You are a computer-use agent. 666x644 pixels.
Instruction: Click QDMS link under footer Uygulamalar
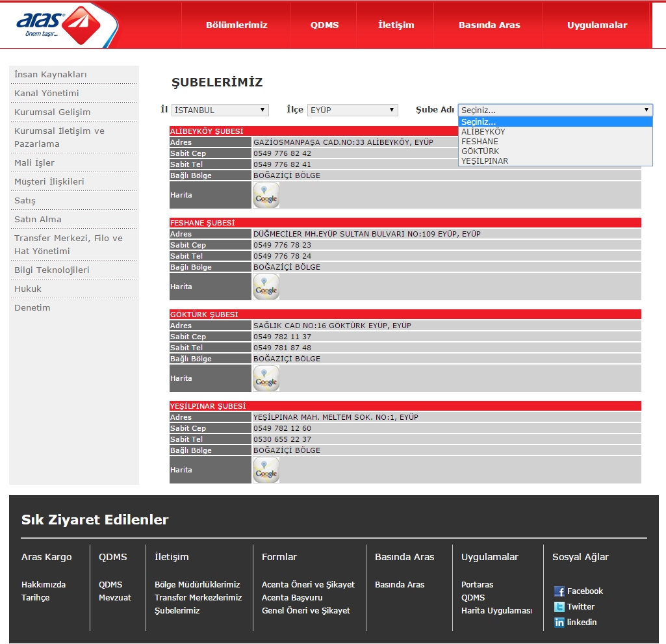(x=473, y=598)
